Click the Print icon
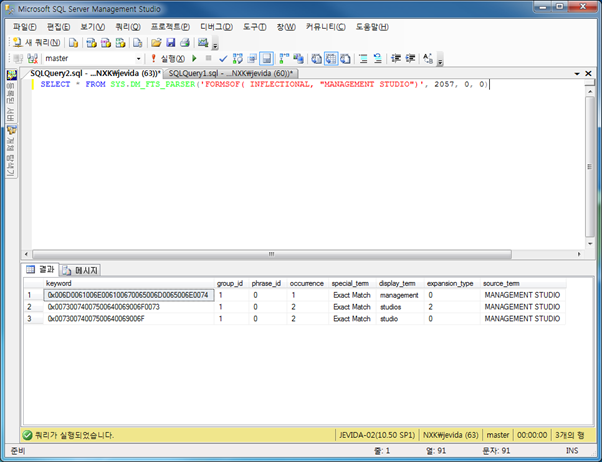Viewport: 602px width, 462px height. pos(185,43)
